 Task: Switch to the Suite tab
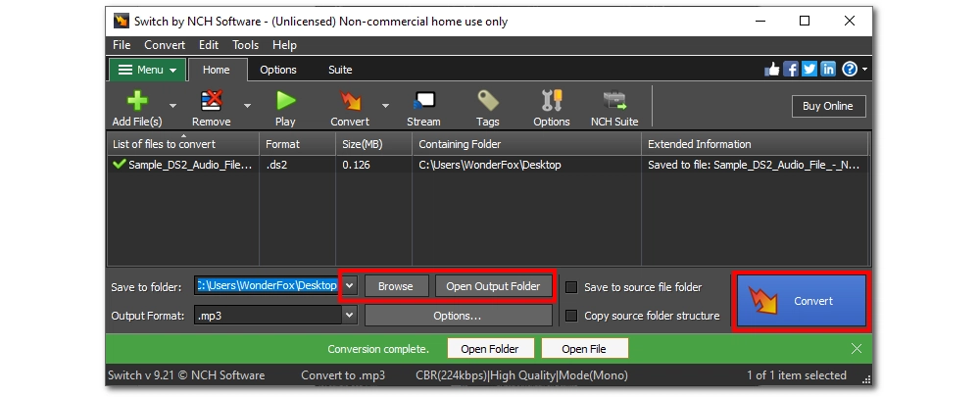pyautogui.click(x=340, y=70)
